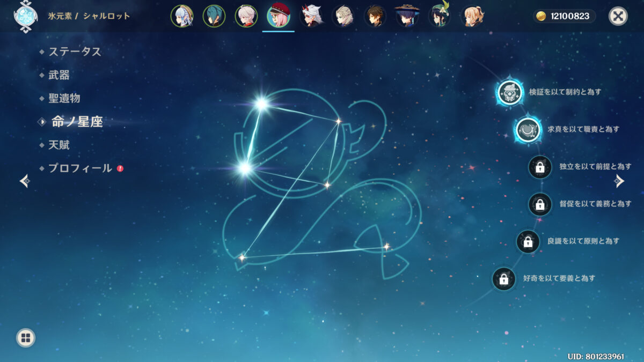The width and height of the screenshot is (644, 362).
Task: Click the locked 良識を以て原則と為す constellation icon
Action: (528, 241)
